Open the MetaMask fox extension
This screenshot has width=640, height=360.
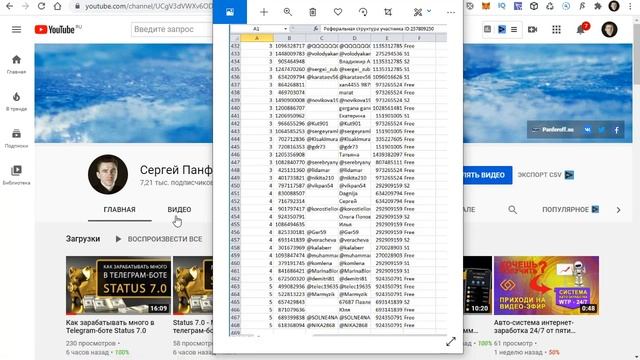(x=486, y=6)
